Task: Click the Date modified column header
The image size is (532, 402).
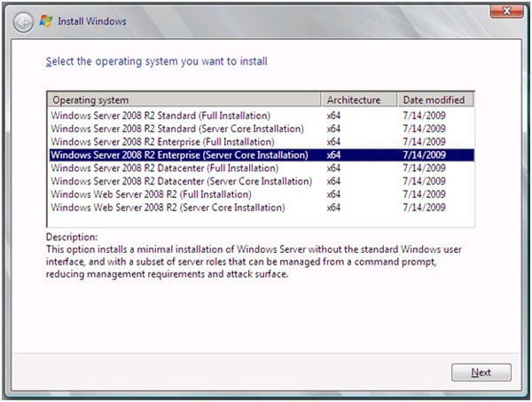Action: coord(435,99)
